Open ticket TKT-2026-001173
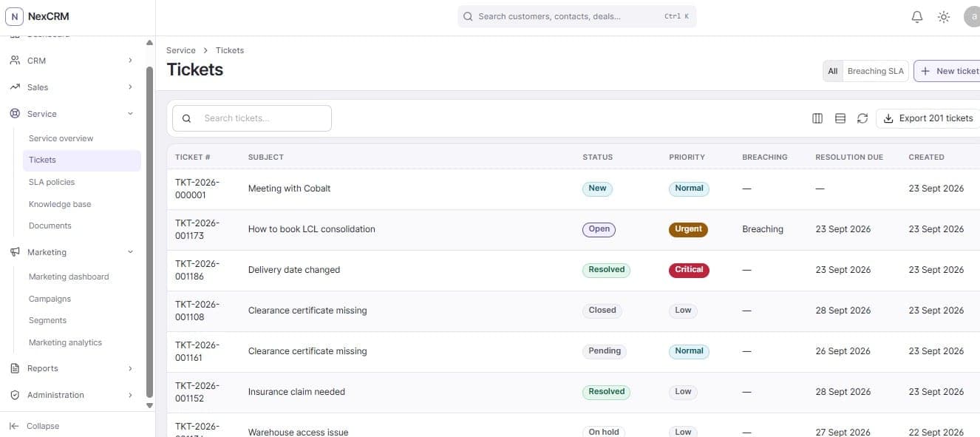Image resolution: width=980 pixels, height=437 pixels. point(197,229)
